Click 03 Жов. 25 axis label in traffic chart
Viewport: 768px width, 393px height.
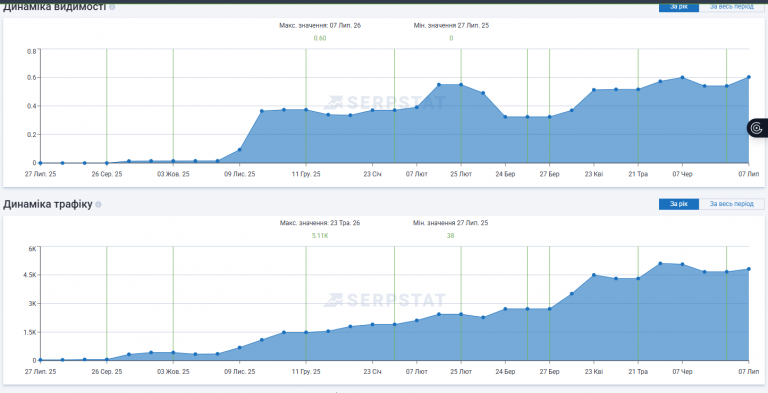(x=173, y=372)
